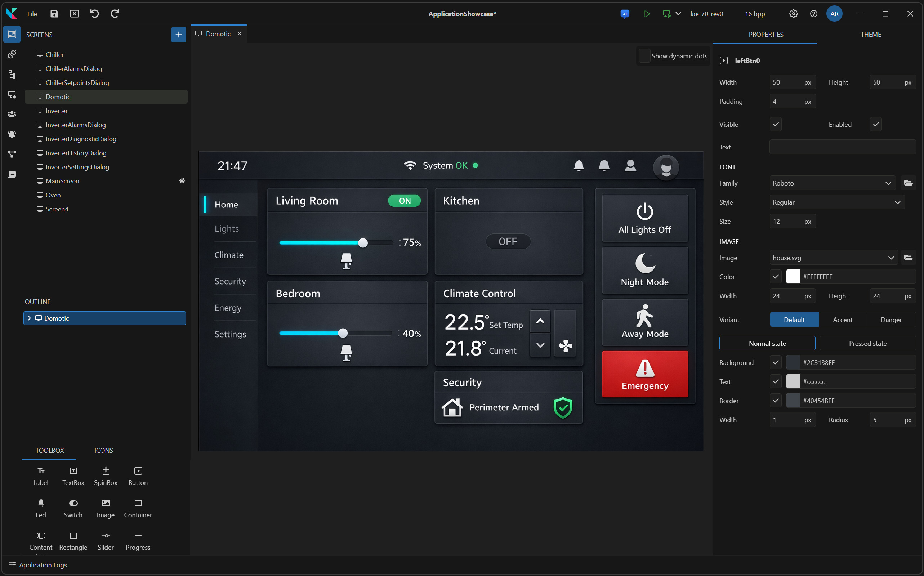Click the Background color swatch

(x=794, y=362)
